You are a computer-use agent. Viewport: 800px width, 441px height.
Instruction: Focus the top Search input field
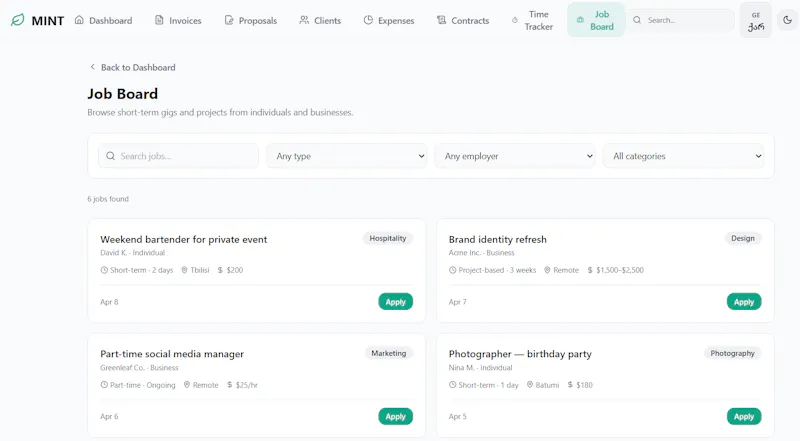click(681, 20)
